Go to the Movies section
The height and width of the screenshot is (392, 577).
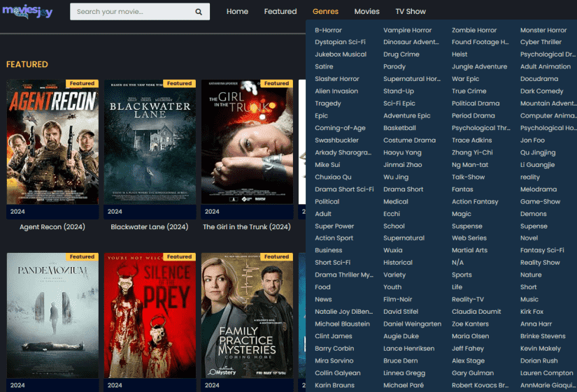click(366, 12)
